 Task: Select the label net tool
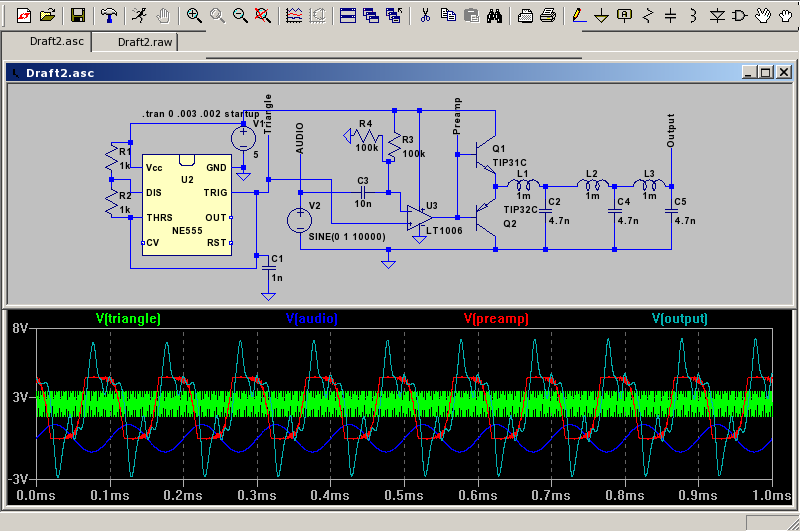point(624,16)
